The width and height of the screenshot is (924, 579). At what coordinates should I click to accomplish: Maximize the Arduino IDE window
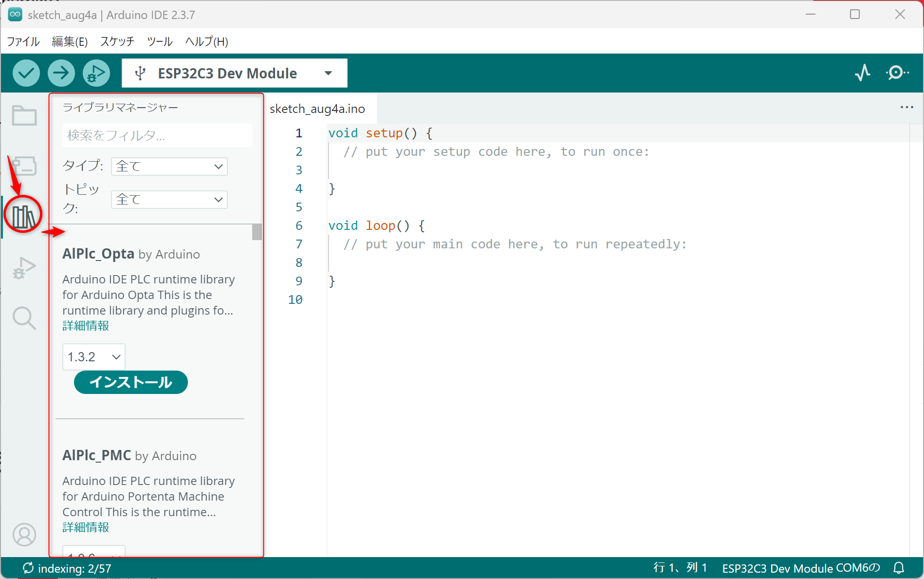pyautogui.click(x=855, y=15)
